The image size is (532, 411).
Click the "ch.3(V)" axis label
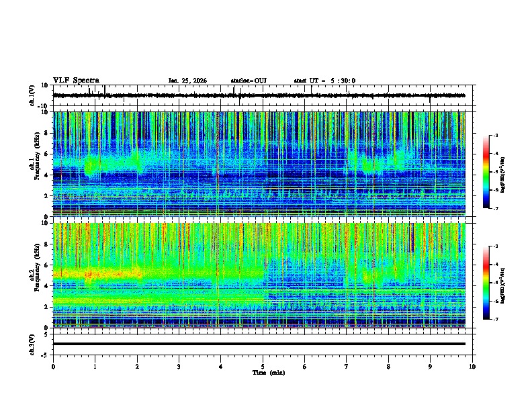pos(32,345)
